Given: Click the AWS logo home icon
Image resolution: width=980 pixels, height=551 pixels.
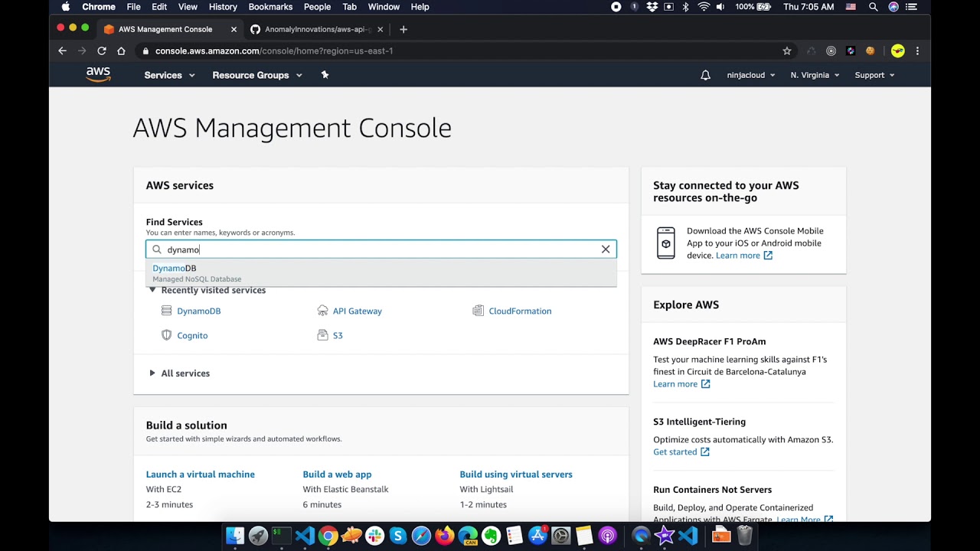Looking at the screenshot, I should pos(98,74).
